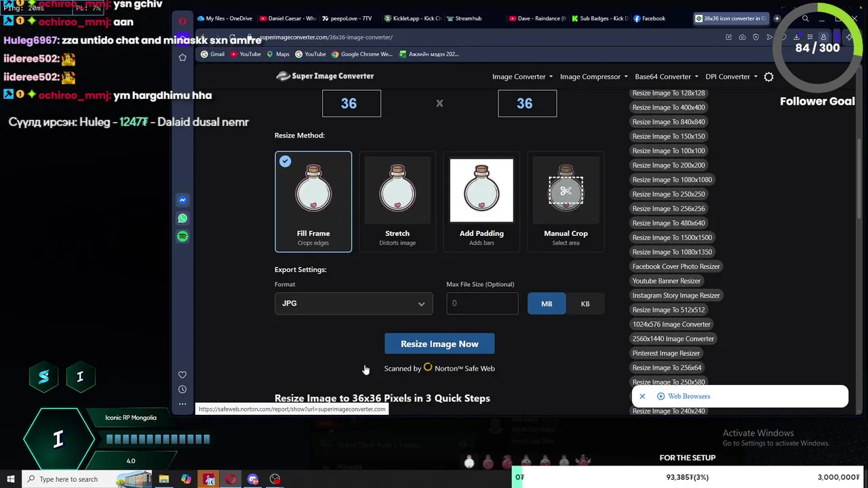
Task: Select the Manual Crop resize method
Action: pyautogui.click(x=566, y=201)
